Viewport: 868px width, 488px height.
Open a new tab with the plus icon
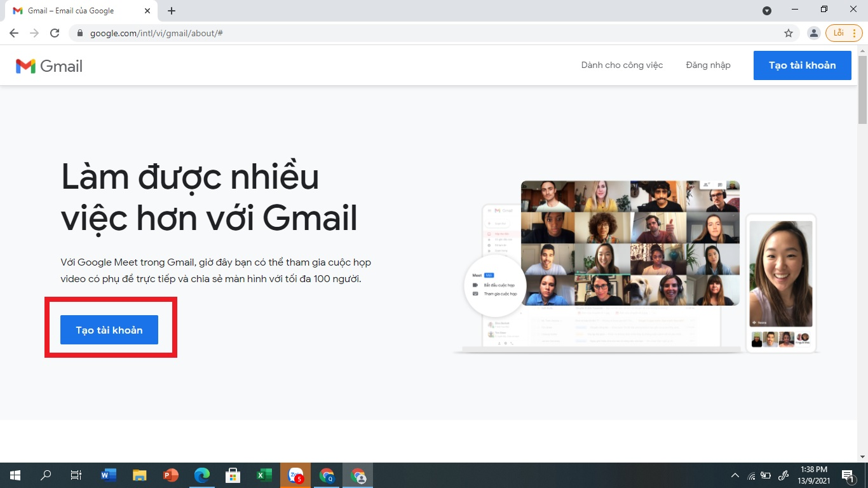[172, 11]
